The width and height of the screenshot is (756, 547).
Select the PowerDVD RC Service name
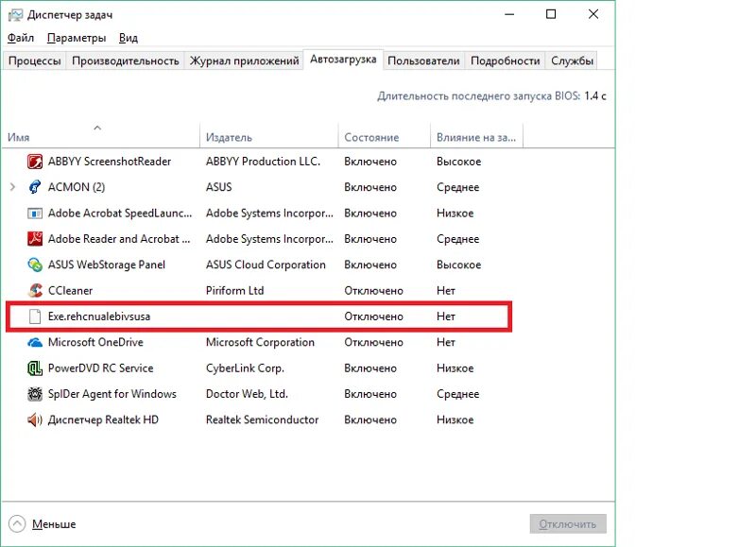click(101, 368)
